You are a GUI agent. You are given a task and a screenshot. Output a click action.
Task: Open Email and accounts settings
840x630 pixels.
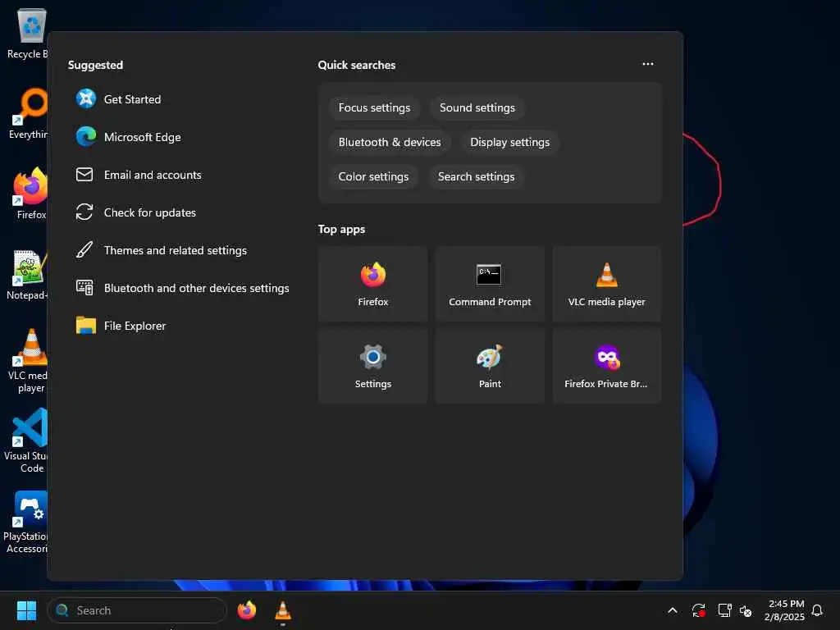(x=139, y=175)
